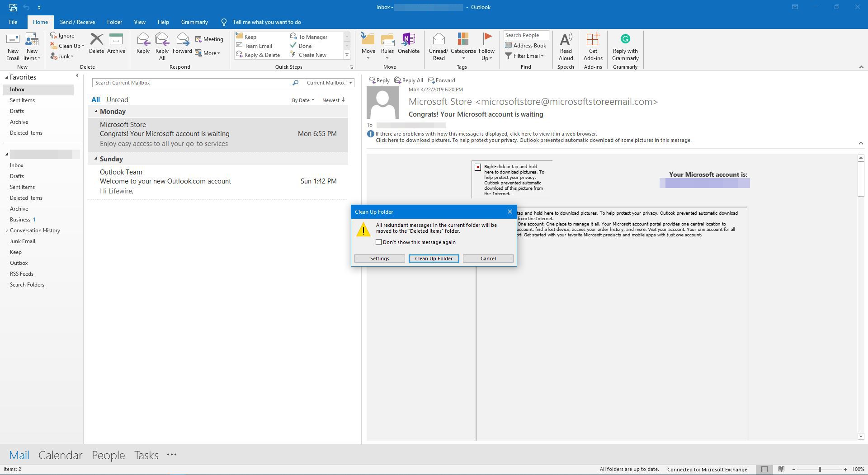Adjust the zoom slider handle
Screen dimensions: 868x475
pos(820,469)
